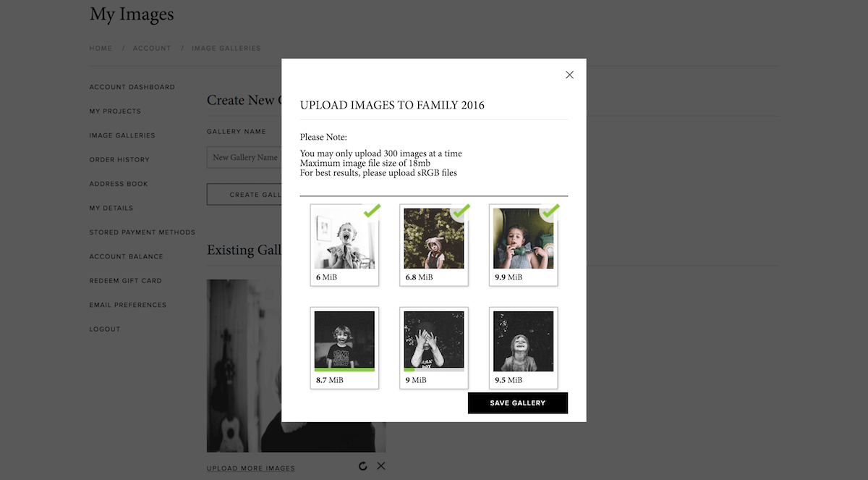Check Account Balance
The width and height of the screenshot is (868, 480).
tap(127, 256)
